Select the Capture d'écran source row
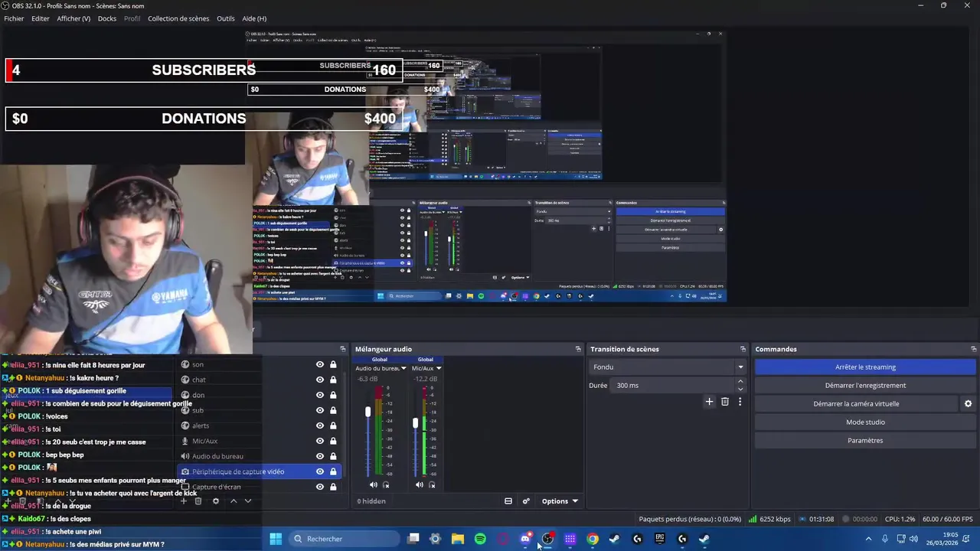The image size is (980, 551). click(x=260, y=487)
